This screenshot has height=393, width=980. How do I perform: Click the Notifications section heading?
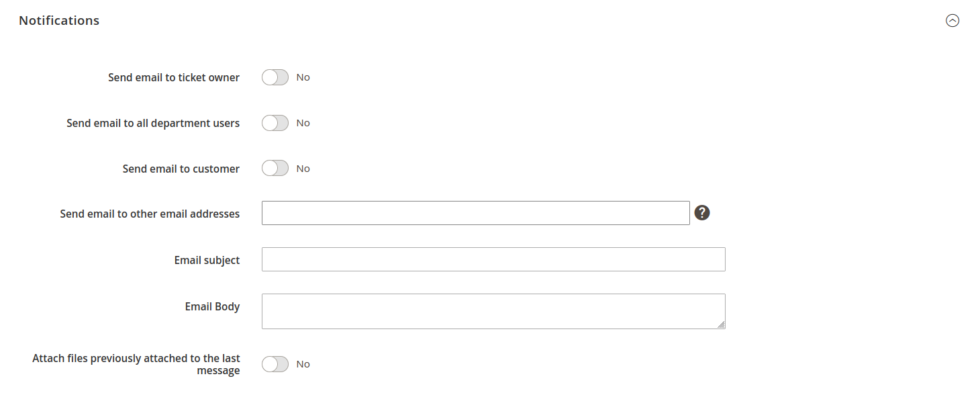click(x=59, y=21)
